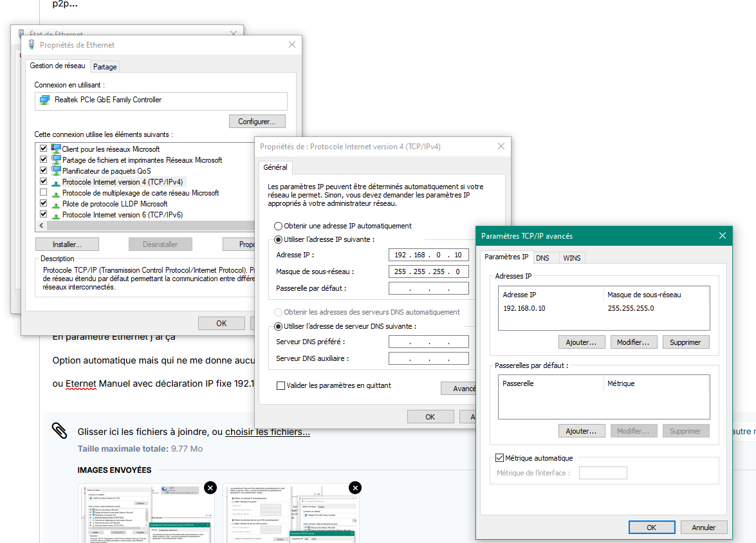Click the paperclip attachment icon

pos(59,430)
